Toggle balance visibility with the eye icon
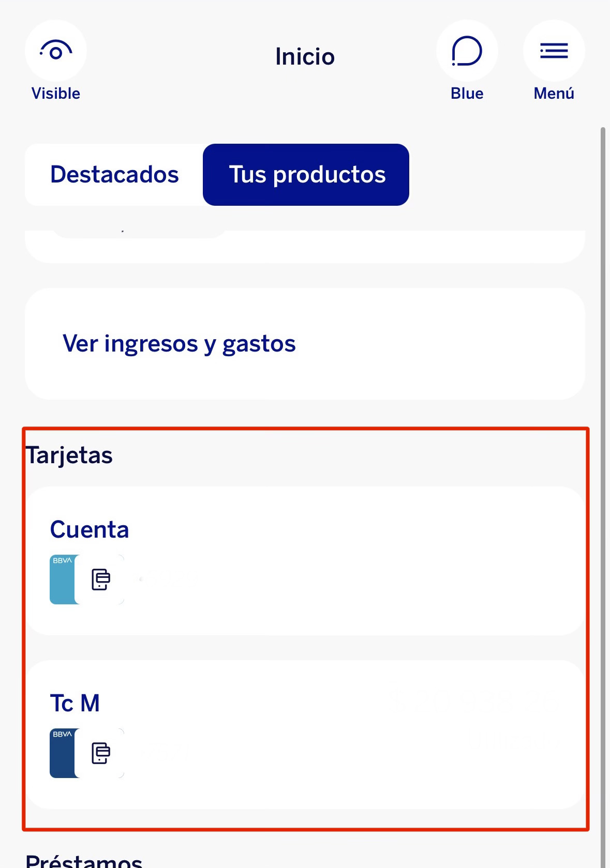Viewport: 610px width, 868px height. point(56,51)
